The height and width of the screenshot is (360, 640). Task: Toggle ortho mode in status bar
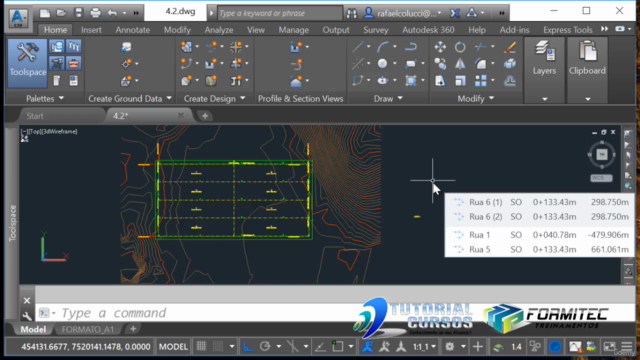(x=248, y=347)
